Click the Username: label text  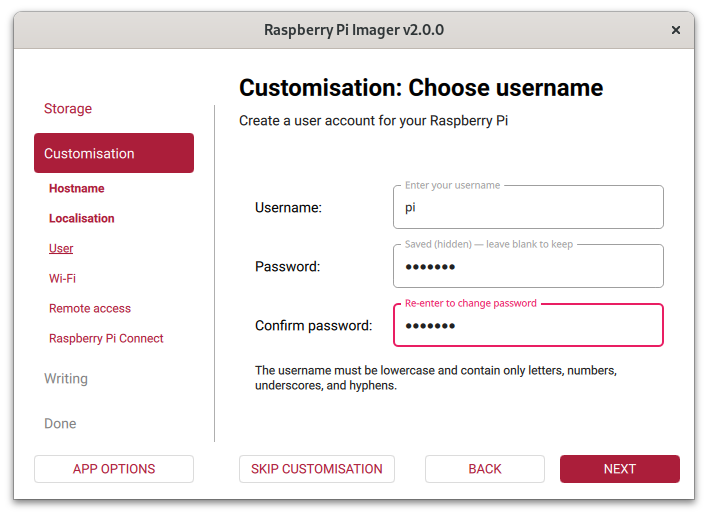coord(288,208)
